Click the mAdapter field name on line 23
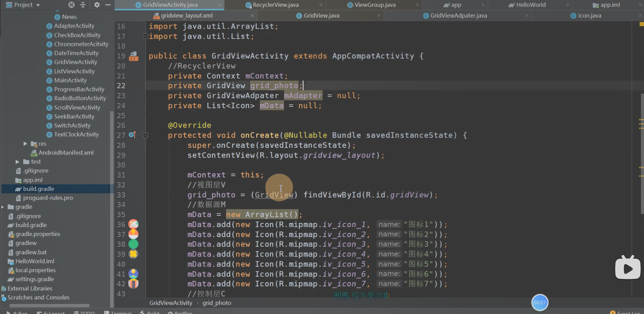 tap(303, 96)
